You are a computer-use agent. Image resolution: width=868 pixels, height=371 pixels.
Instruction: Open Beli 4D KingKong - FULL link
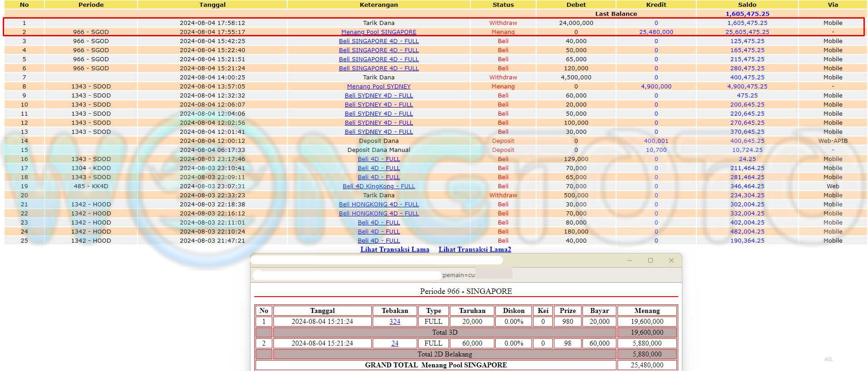(x=379, y=186)
